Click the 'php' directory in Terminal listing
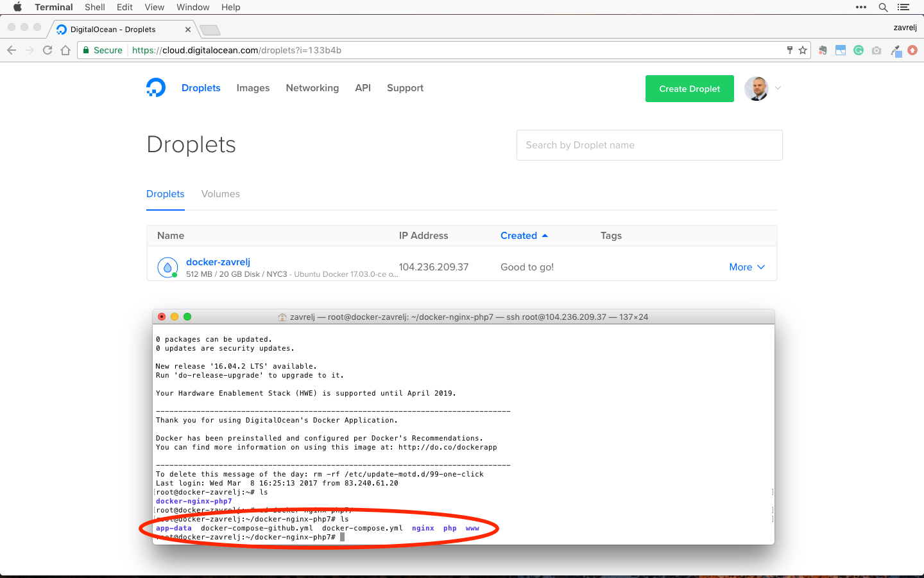This screenshot has height=578, width=924. point(450,529)
